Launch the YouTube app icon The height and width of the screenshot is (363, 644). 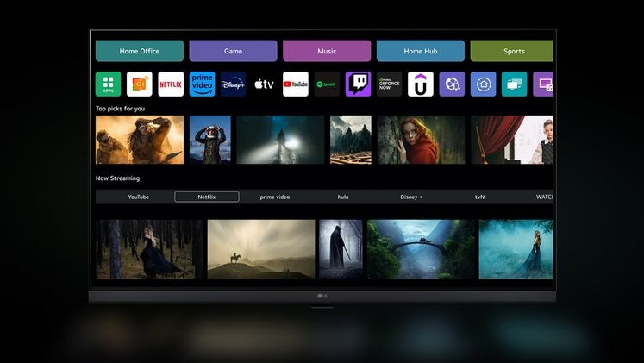coord(295,84)
